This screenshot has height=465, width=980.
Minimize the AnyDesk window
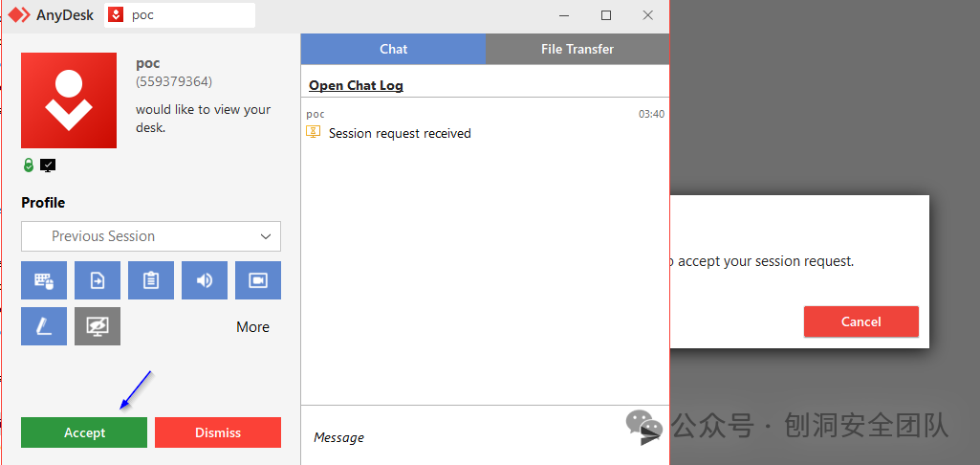pos(564,15)
